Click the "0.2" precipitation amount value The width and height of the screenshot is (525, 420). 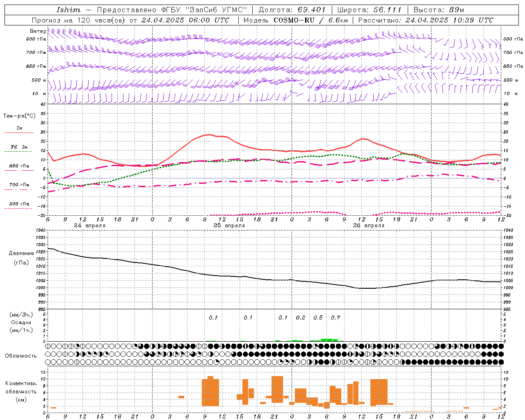301,317
